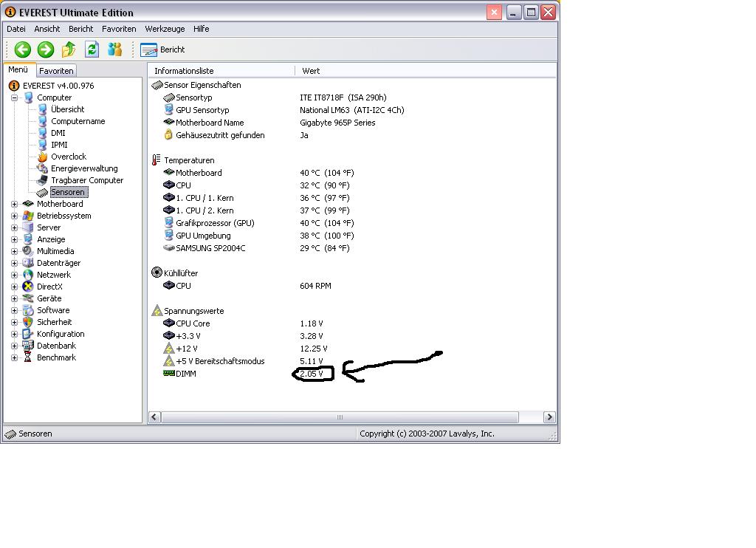
Task: Expand the Sicherheit tree node
Action: click(15, 322)
